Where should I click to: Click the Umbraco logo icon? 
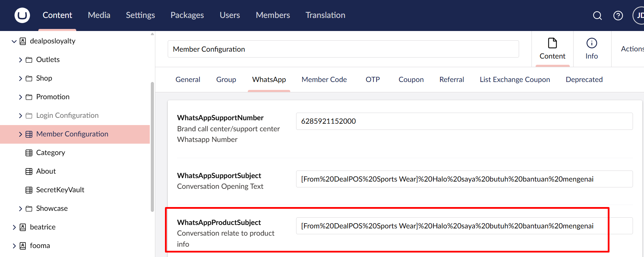coord(22,15)
